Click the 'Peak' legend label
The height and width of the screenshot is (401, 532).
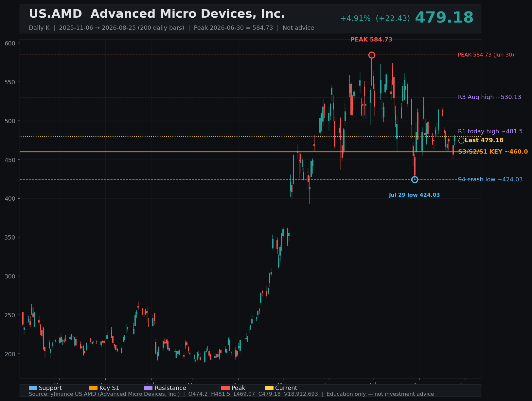tap(238, 388)
